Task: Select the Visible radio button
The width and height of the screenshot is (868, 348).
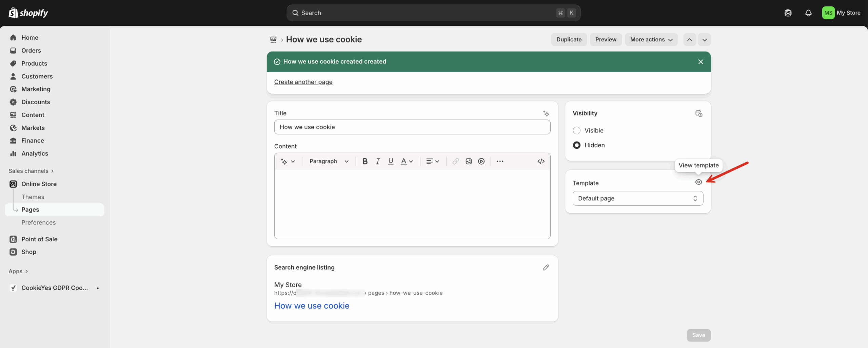Action: 576,130
